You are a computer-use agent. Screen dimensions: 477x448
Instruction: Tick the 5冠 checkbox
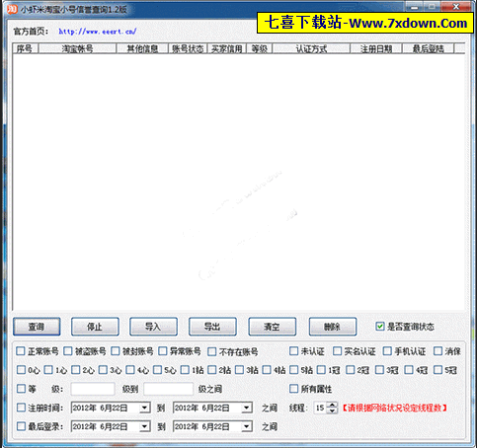437,370
